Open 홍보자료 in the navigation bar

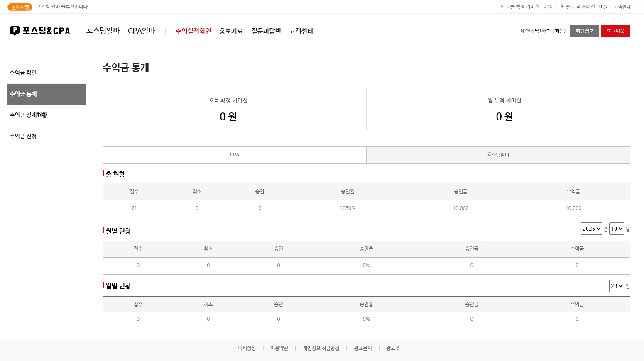(x=231, y=31)
